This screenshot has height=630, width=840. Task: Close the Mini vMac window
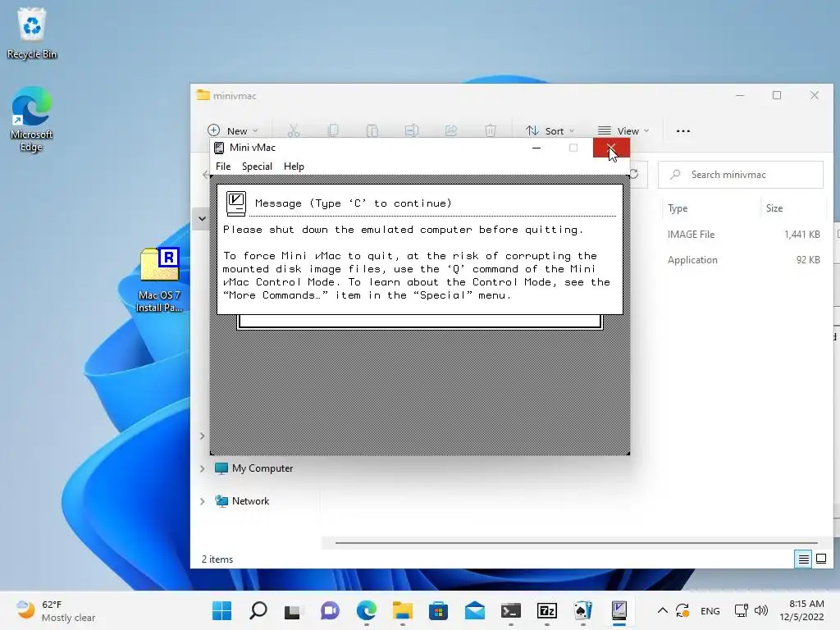click(x=610, y=148)
